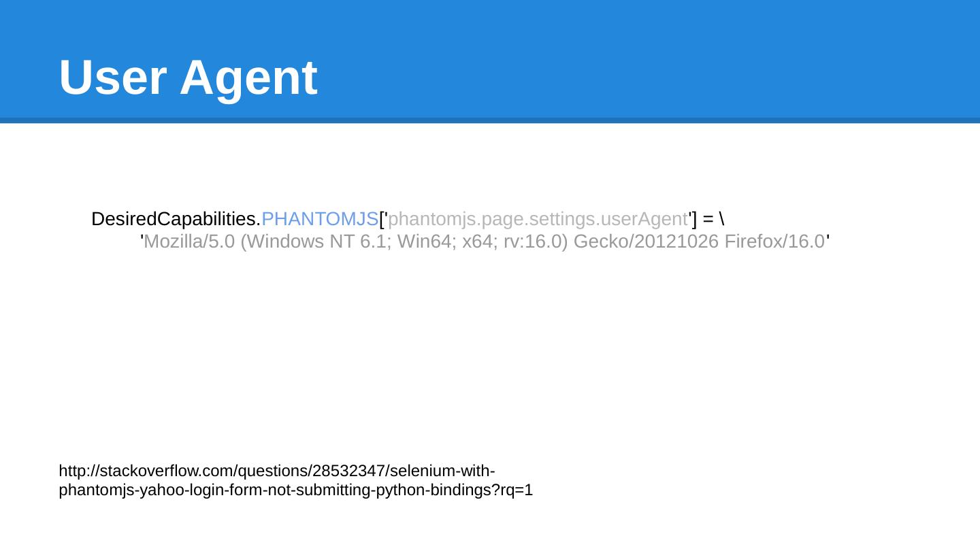Viewport: 980px width, 551px height.
Task: Click the word "Agent" in the title
Action: 248,78
